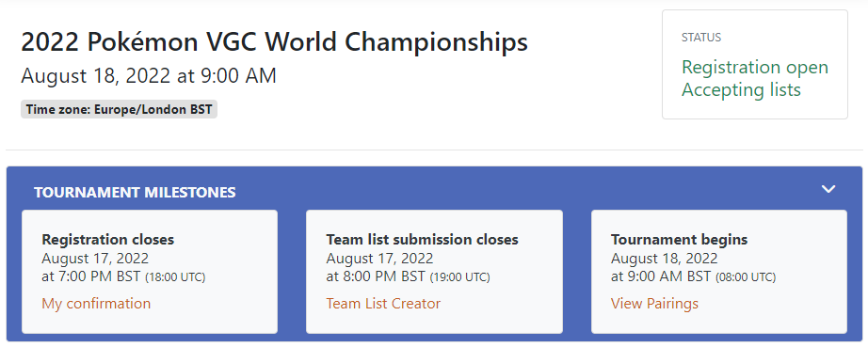
Task: Open the Team List Creator link
Action: [383, 304]
